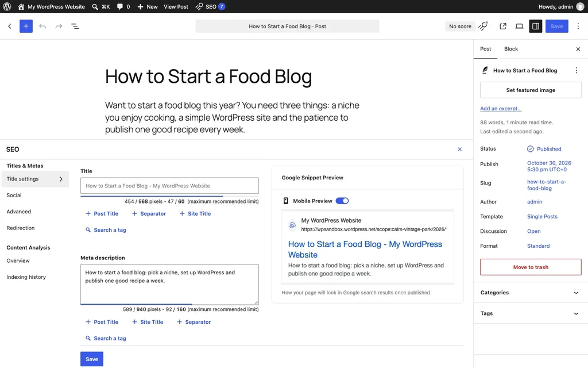This screenshot has height=368, width=588.
Task: Close the SEO metabox panel
Action: click(459, 149)
